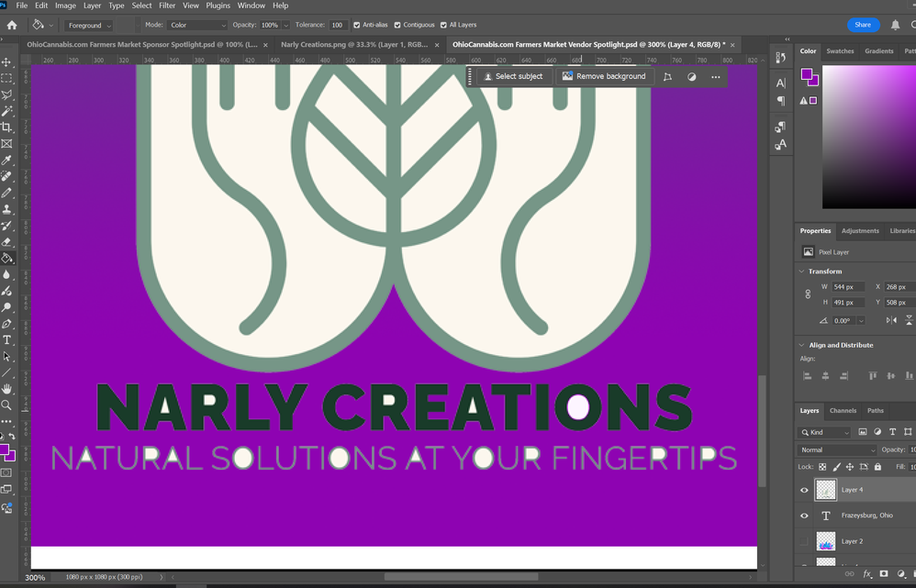Open notifications bell

[895, 25]
